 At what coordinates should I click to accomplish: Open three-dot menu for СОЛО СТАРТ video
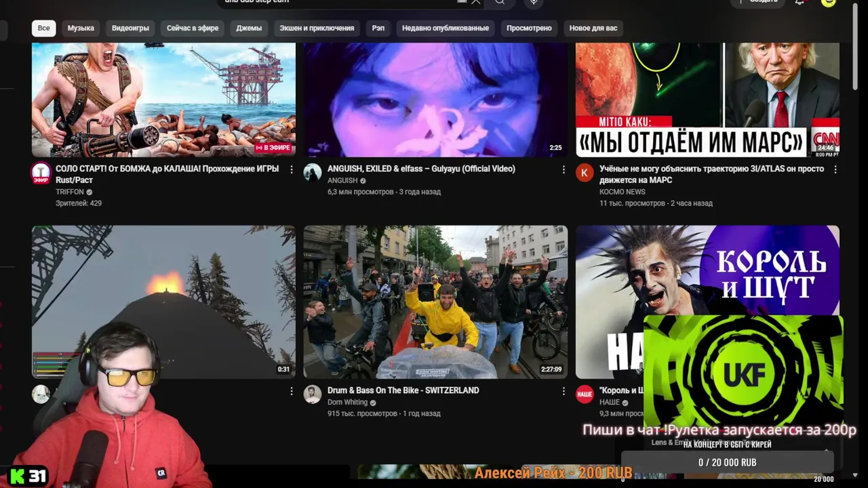coord(292,169)
